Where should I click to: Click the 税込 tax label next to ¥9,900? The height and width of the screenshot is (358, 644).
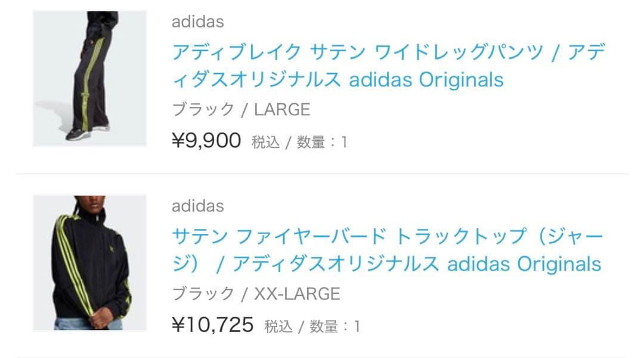(x=265, y=142)
